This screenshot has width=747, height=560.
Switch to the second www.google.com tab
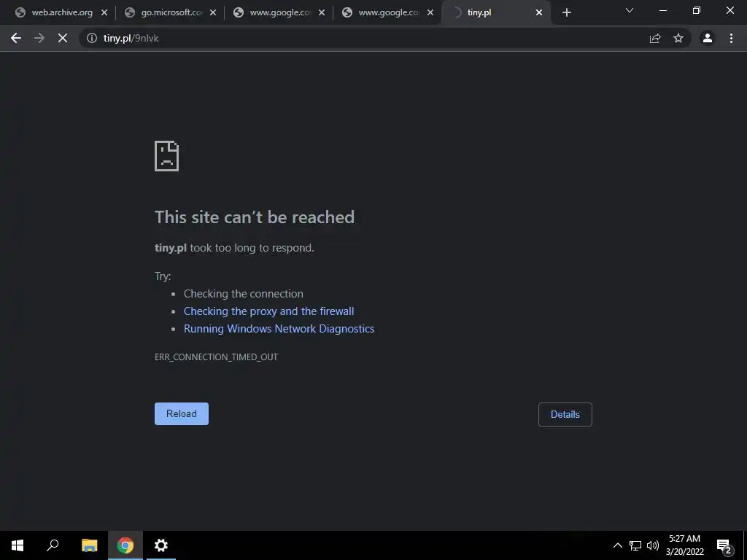(x=387, y=13)
